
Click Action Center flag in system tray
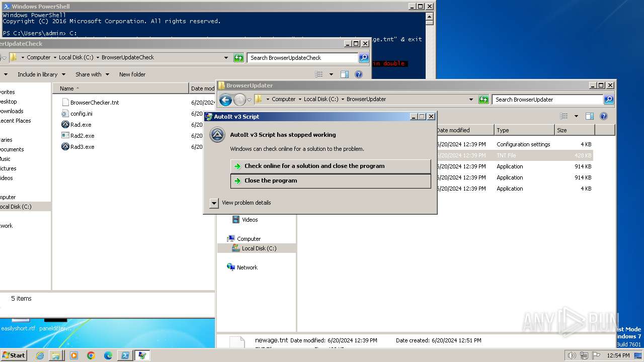[x=596, y=355]
